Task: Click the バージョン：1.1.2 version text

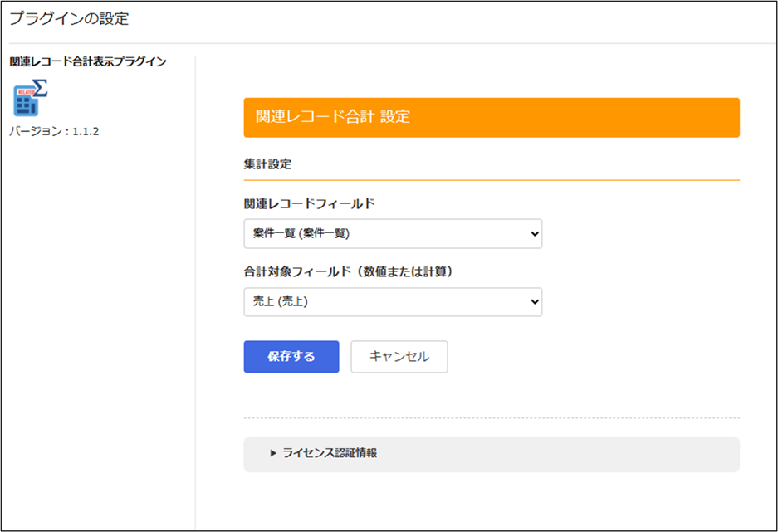Action: click(x=54, y=131)
